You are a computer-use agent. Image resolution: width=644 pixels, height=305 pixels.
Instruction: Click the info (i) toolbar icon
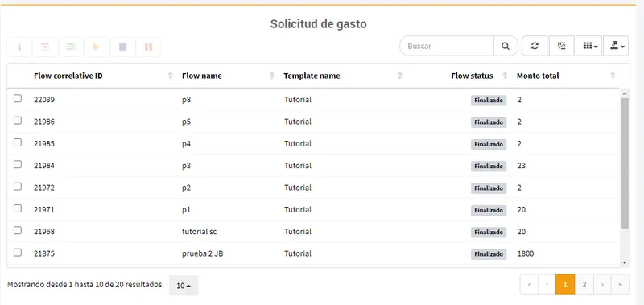coord(19,47)
